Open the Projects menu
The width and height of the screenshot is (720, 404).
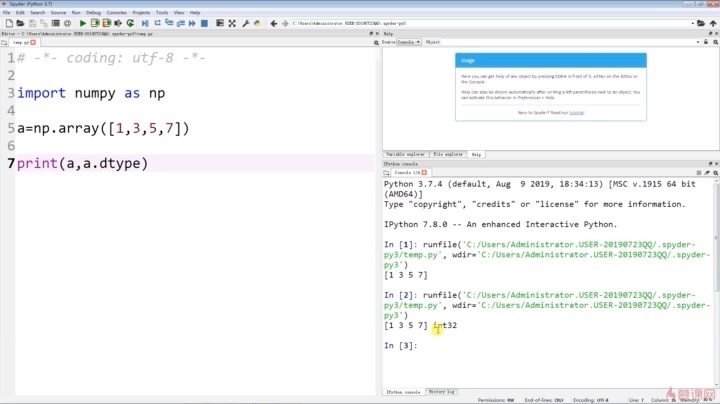point(141,12)
